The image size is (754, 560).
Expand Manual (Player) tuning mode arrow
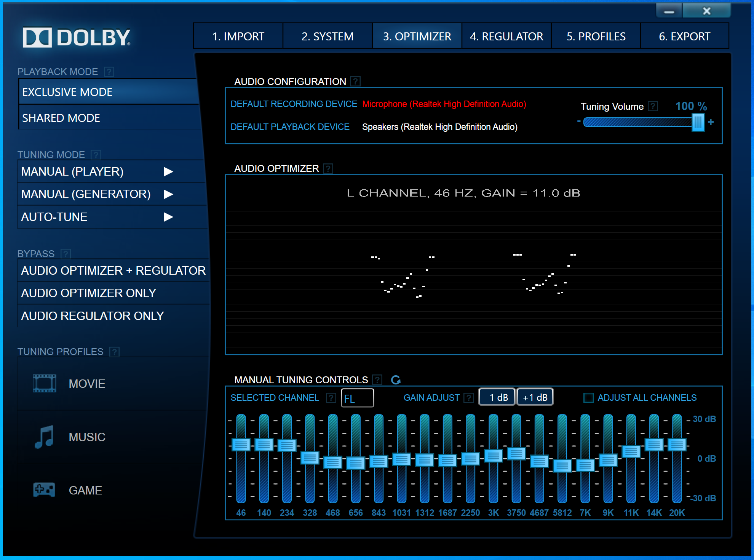[x=168, y=172]
